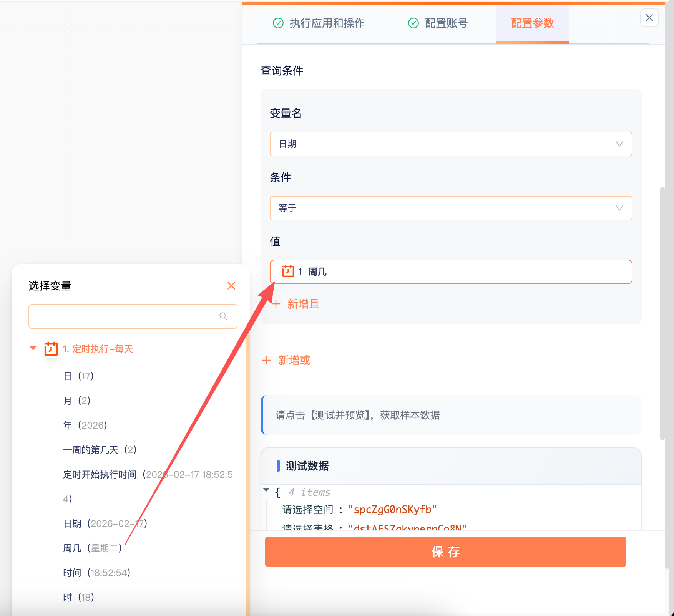Select variable 时间 (18:52:54)
This screenshot has height=616, width=674.
point(97,573)
